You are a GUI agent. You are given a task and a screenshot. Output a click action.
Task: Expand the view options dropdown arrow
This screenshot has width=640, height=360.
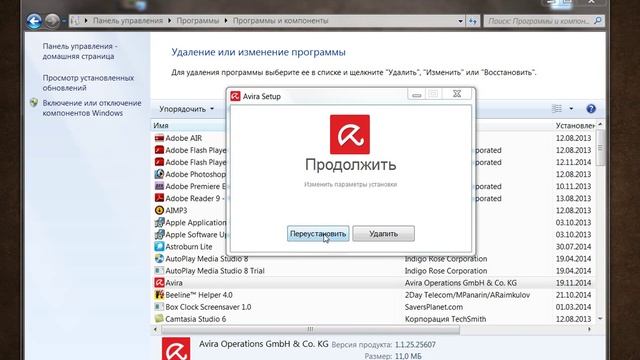point(571,109)
